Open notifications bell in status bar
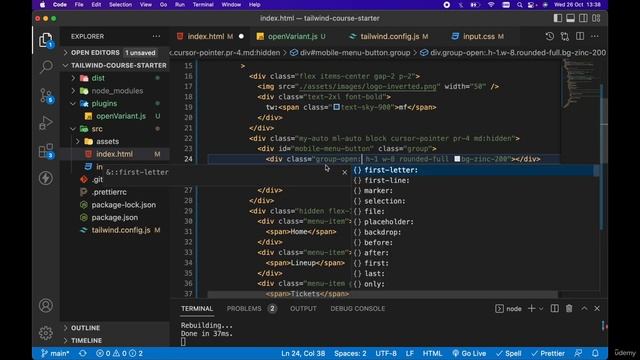The image size is (640, 360). [x=596, y=353]
